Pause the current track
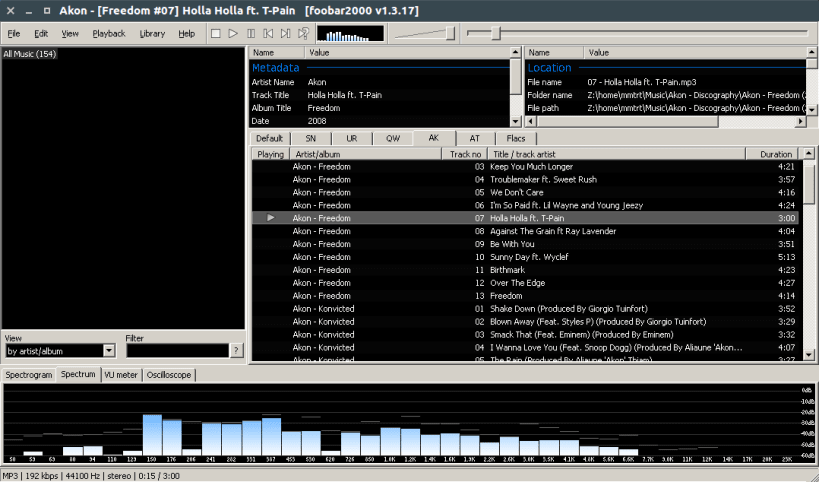This screenshot has width=819, height=482. pos(251,33)
